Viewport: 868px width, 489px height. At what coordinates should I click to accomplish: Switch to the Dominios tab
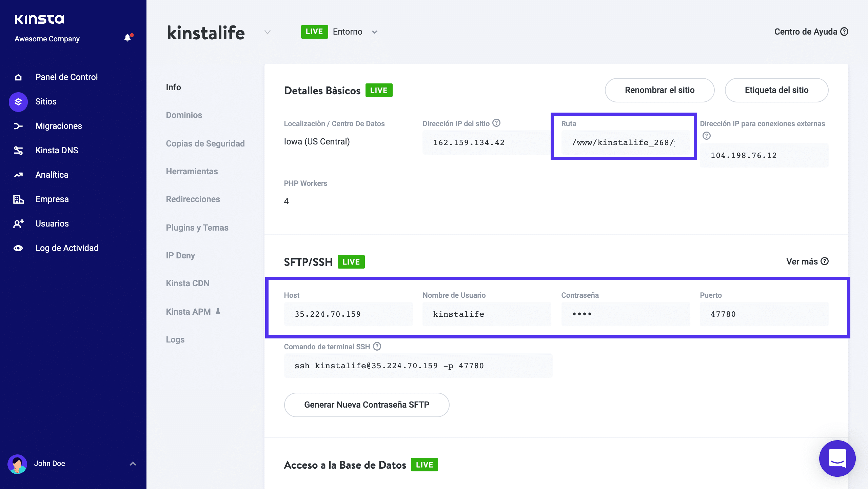(x=184, y=115)
